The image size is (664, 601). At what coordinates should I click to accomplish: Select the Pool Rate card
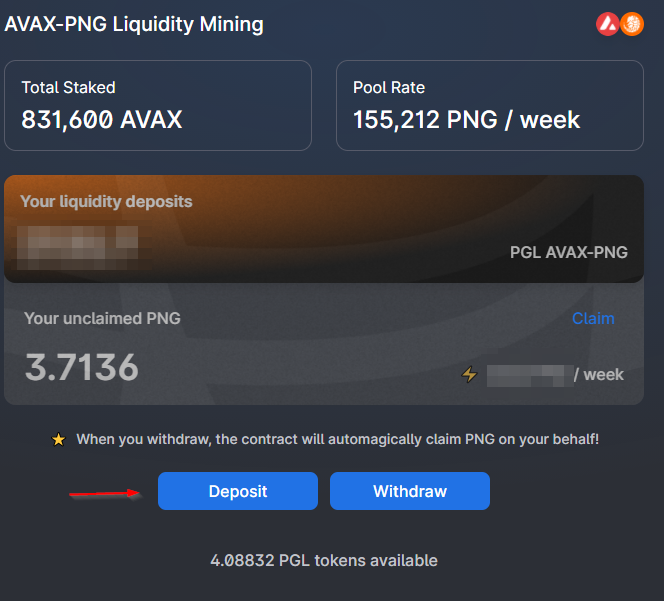[489, 105]
